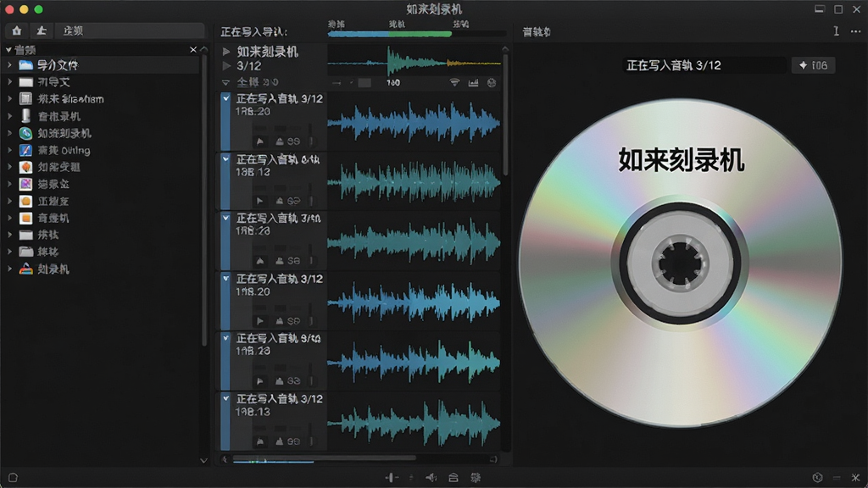868x488 pixels.
Task: Toggle the checkbox of the second track
Action: click(x=225, y=158)
